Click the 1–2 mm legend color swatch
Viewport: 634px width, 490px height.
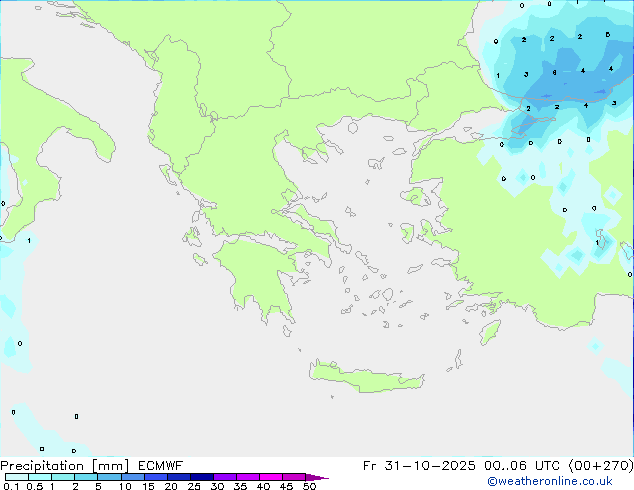(63, 477)
